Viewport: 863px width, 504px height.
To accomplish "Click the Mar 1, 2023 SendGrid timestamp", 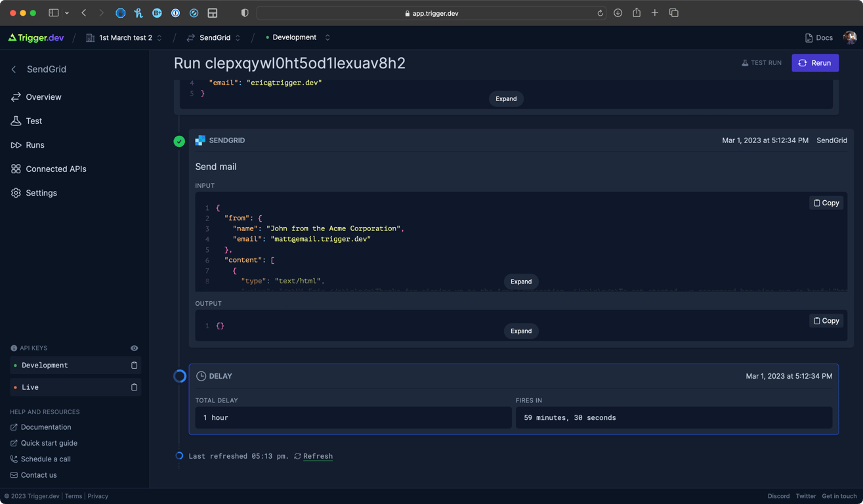I will coord(765,140).
